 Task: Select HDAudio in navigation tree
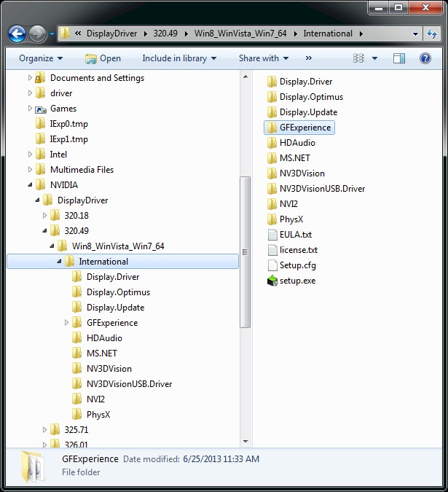104,338
